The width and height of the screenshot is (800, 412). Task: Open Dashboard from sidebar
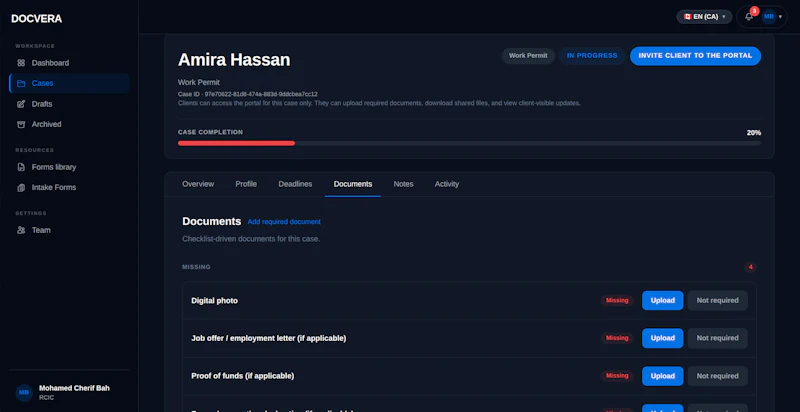[x=69, y=63]
